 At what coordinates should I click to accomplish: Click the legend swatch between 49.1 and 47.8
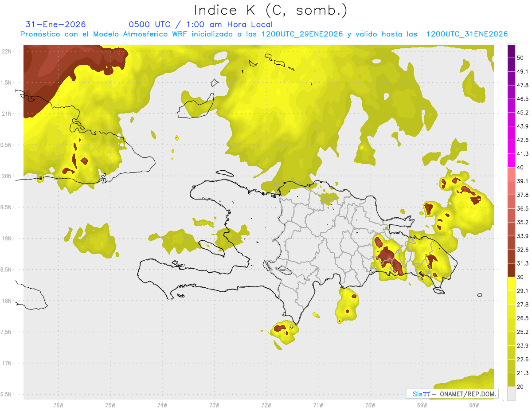(512, 78)
